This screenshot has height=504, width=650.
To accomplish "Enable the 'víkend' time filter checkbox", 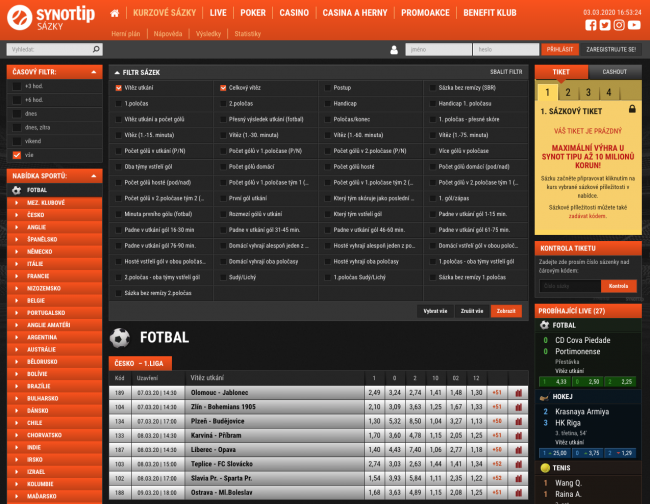I will coord(16,141).
